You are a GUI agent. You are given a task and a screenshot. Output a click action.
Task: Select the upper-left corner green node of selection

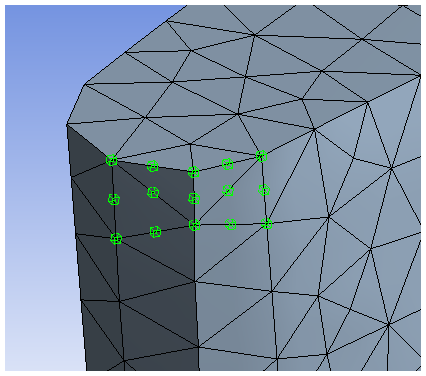pos(112,160)
